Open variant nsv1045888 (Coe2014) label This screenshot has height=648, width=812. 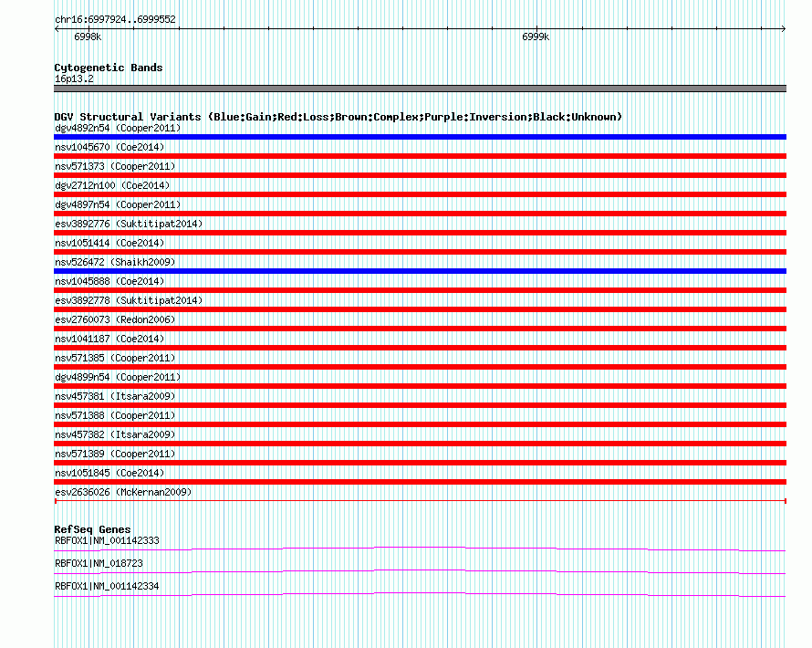(109, 281)
